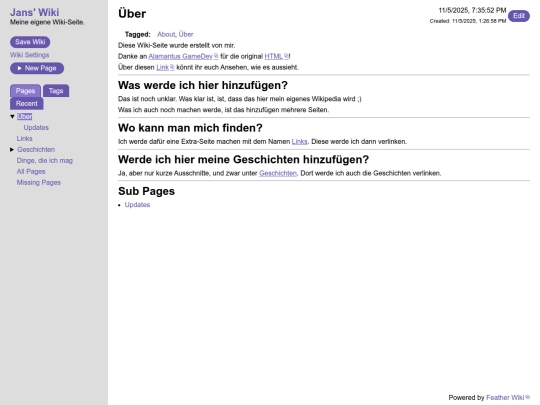
Task: Click the modified timestamp 7:35:52 PM
Action: [x=472, y=10]
